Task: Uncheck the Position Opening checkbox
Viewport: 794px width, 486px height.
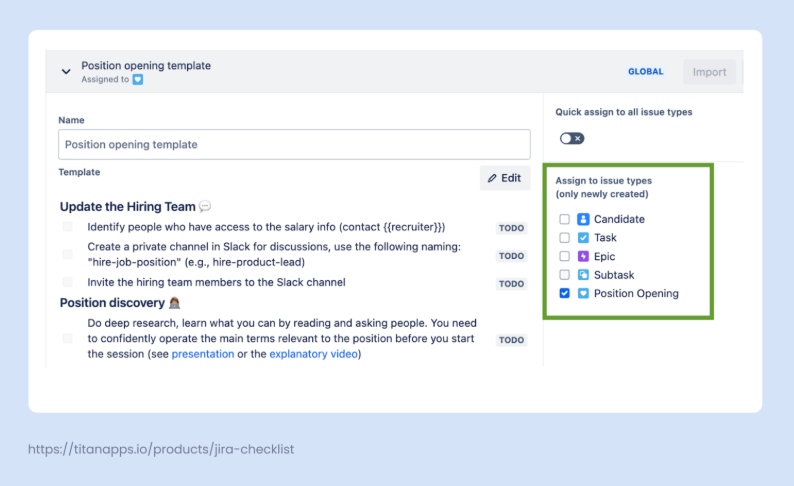Action: pos(565,294)
